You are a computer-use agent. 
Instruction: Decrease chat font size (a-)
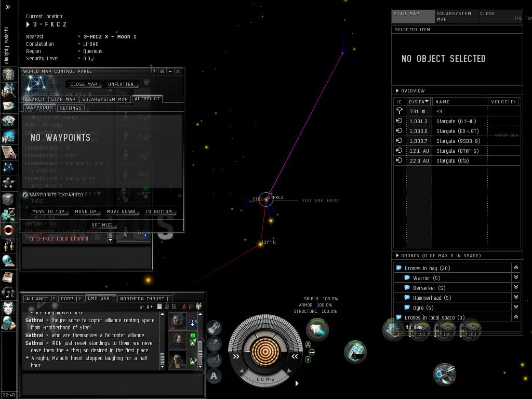pos(142,307)
